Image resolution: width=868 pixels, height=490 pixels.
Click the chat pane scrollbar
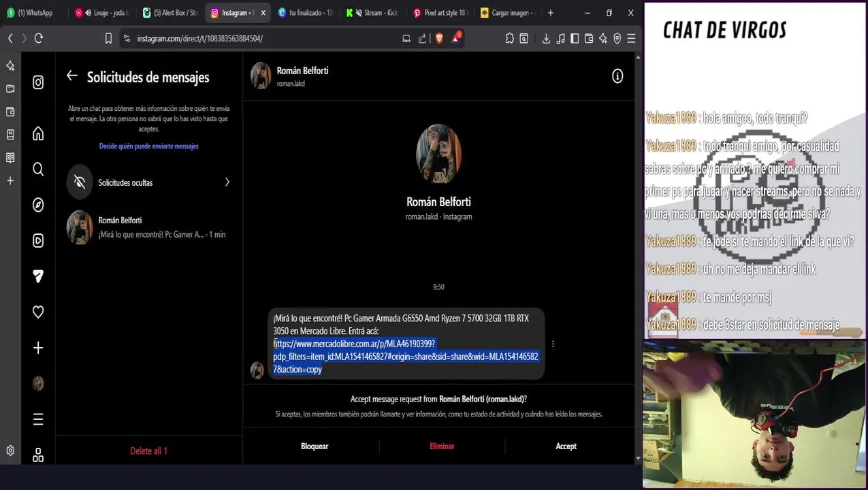pos(638,259)
